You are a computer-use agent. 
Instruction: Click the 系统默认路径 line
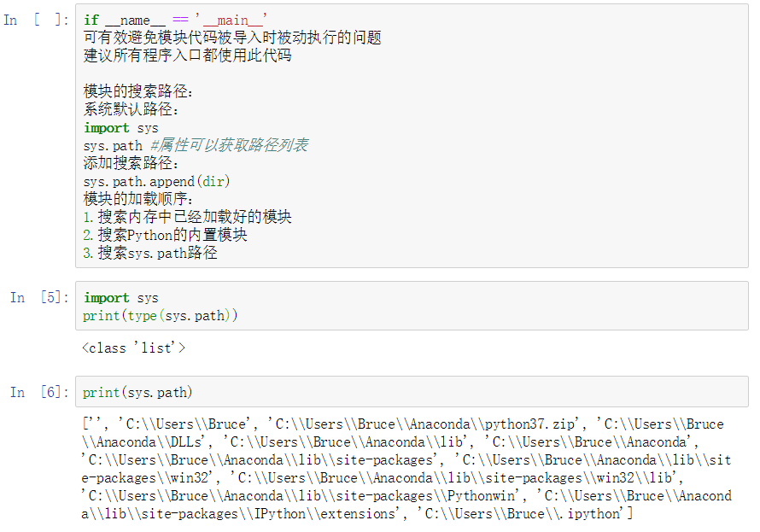pyautogui.click(x=132, y=109)
